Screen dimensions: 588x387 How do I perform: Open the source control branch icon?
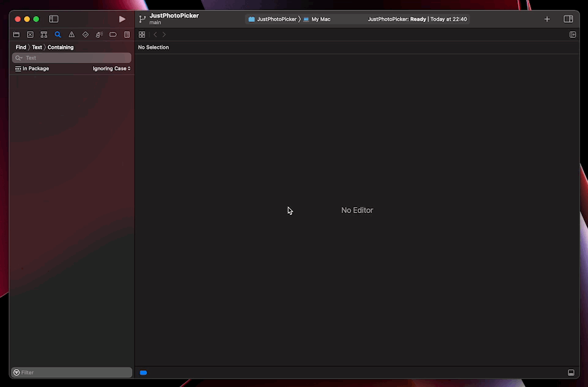[x=142, y=19]
